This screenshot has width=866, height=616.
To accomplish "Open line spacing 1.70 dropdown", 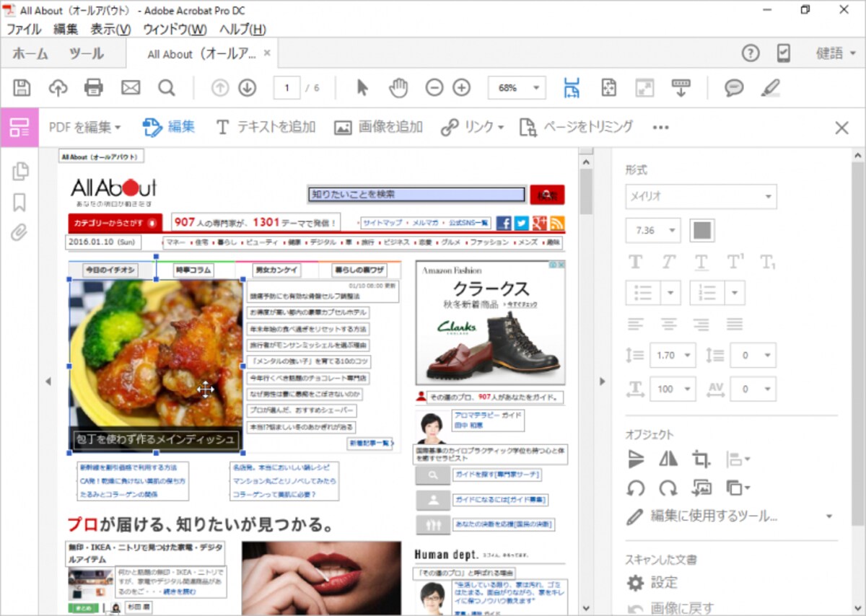I will pos(673,356).
